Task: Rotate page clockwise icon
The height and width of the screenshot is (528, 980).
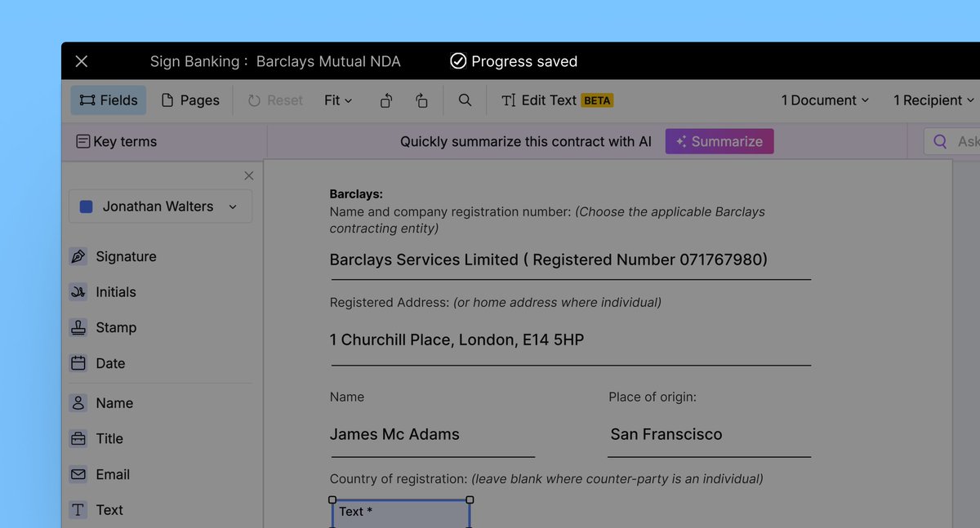Action: [421, 100]
